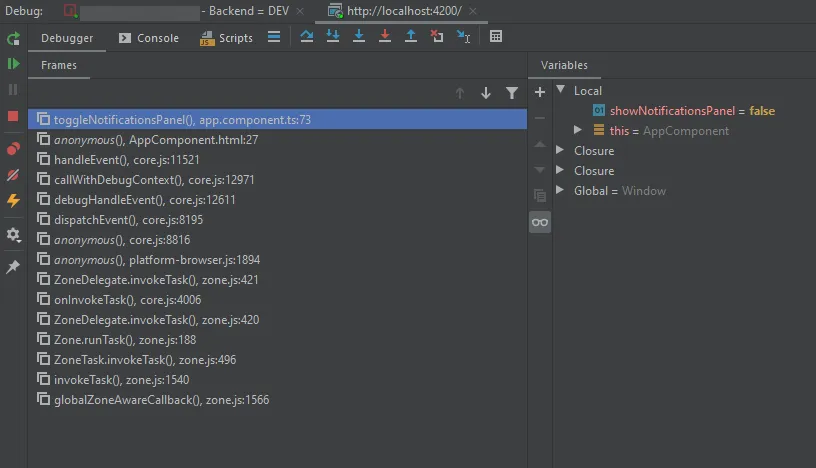Select the Frames panel tab
This screenshot has height=468, width=816.
[x=59, y=65]
